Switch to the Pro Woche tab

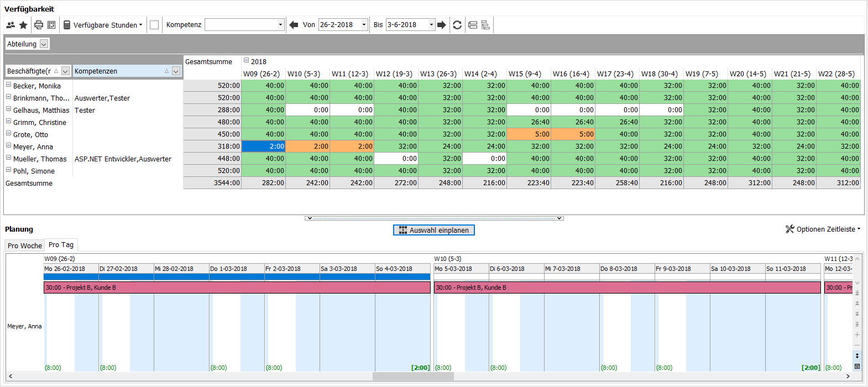25,245
